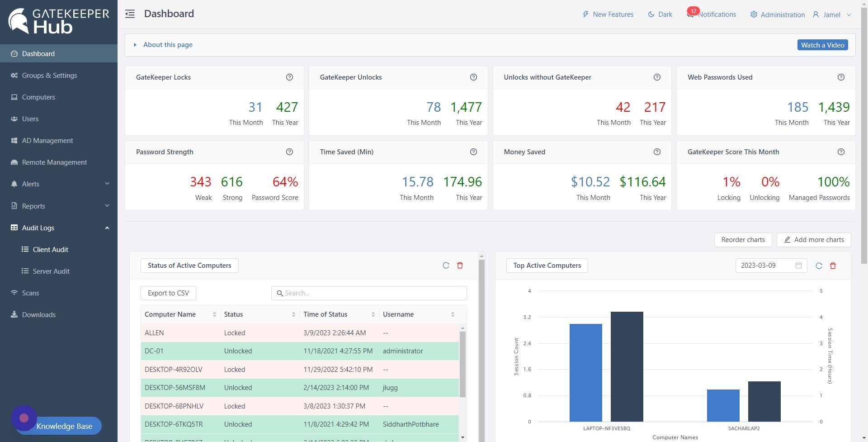Open the purple chat bubble widget
The width and height of the screenshot is (868, 442).
coord(24,418)
